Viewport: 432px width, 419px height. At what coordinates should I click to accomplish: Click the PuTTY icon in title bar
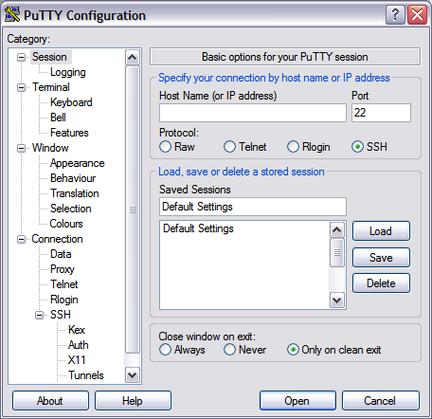pos(12,15)
